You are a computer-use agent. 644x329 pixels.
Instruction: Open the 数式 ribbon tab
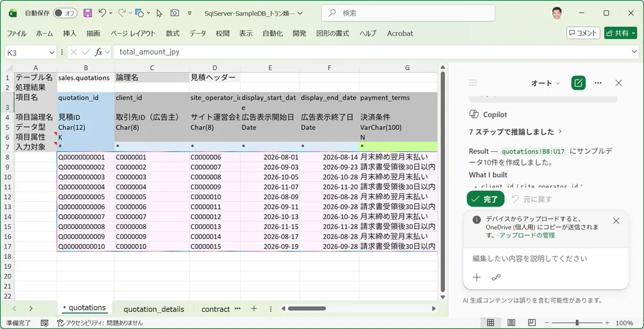(x=172, y=33)
